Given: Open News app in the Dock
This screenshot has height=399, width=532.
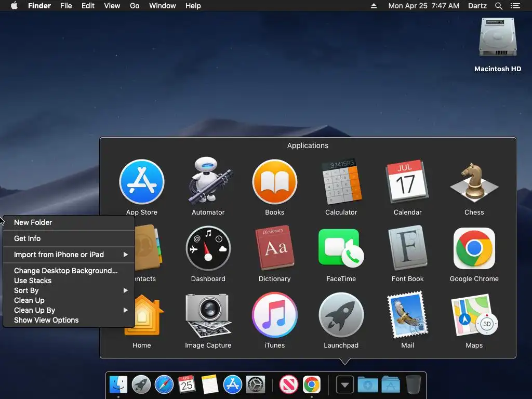Looking at the screenshot, I should [289, 385].
